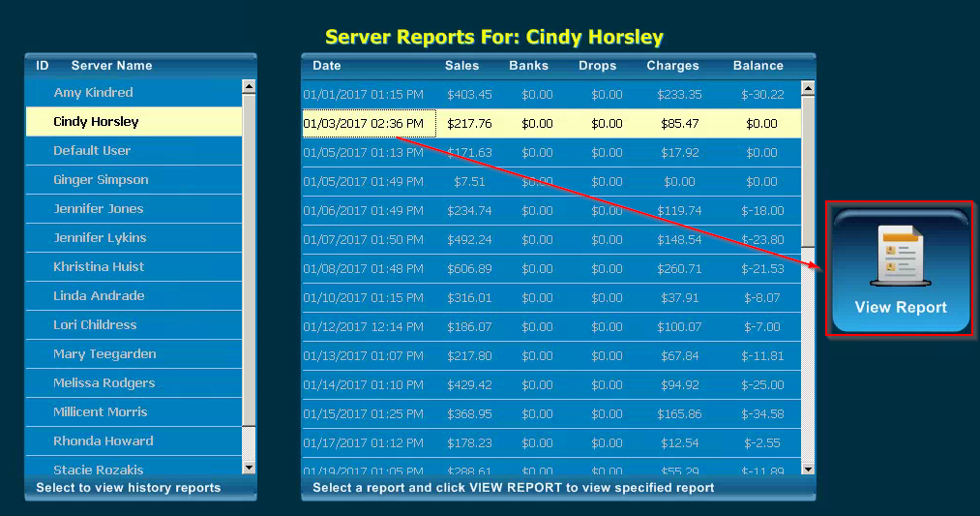The image size is (980, 516).
Task: Click Rhonda Howard in server list
Action: click(x=134, y=440)
